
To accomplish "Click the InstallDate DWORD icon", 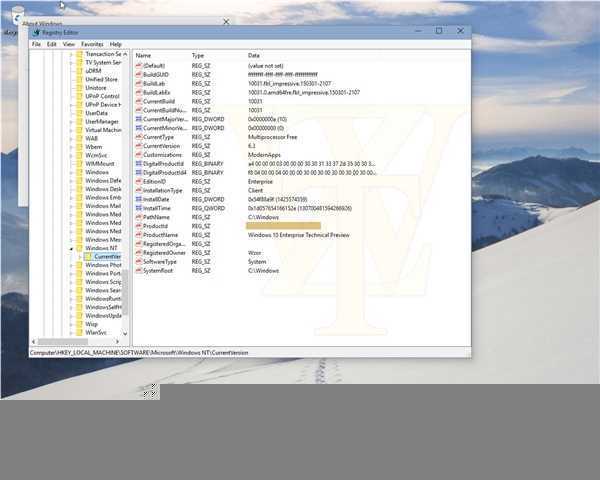I will (139, 199).
